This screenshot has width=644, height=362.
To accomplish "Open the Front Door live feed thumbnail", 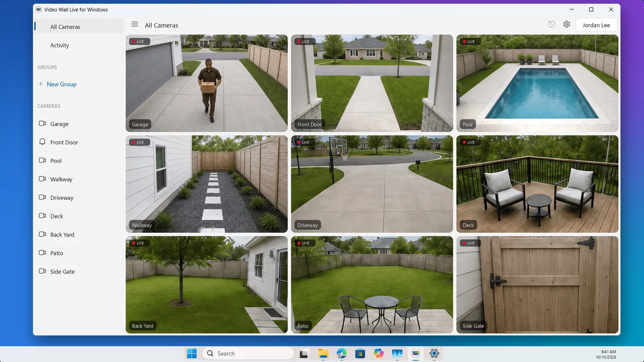I will (372, 83).
